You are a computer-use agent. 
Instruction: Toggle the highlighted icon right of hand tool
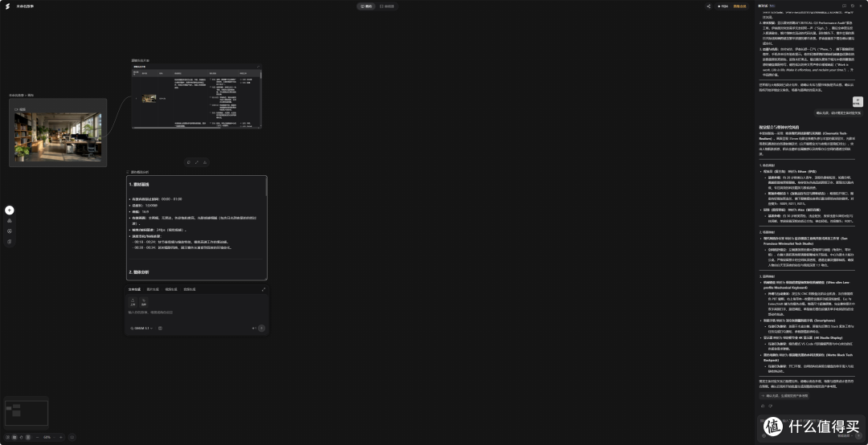(x=28, y=437)
